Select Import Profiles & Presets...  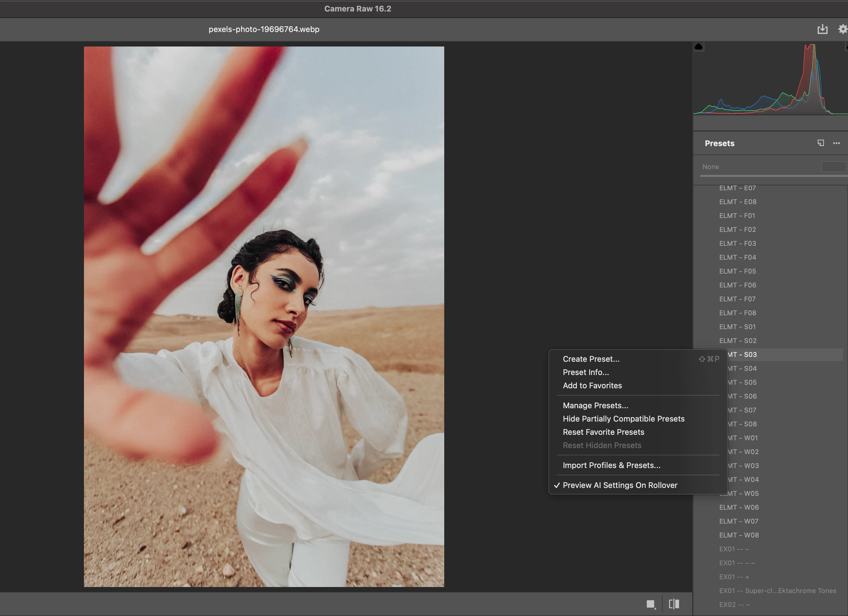(x=611, y=465)
